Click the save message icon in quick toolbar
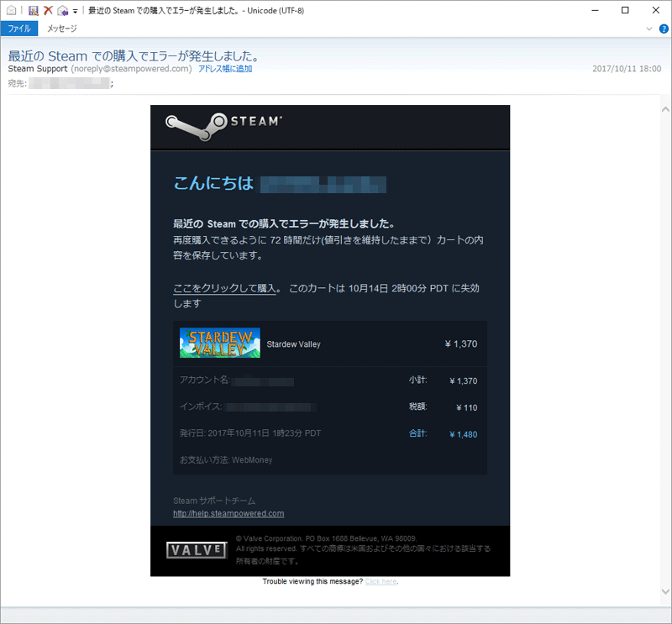 34,10
